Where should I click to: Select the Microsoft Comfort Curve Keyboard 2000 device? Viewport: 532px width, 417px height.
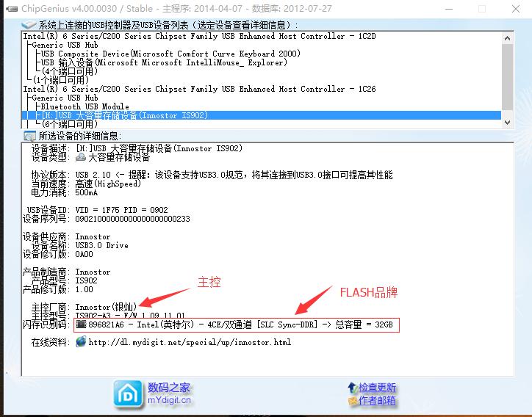point(170,54)
